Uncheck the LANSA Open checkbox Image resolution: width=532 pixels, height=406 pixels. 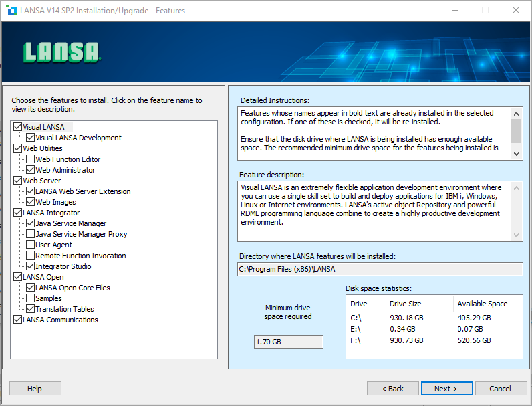(x=17, y=277)
